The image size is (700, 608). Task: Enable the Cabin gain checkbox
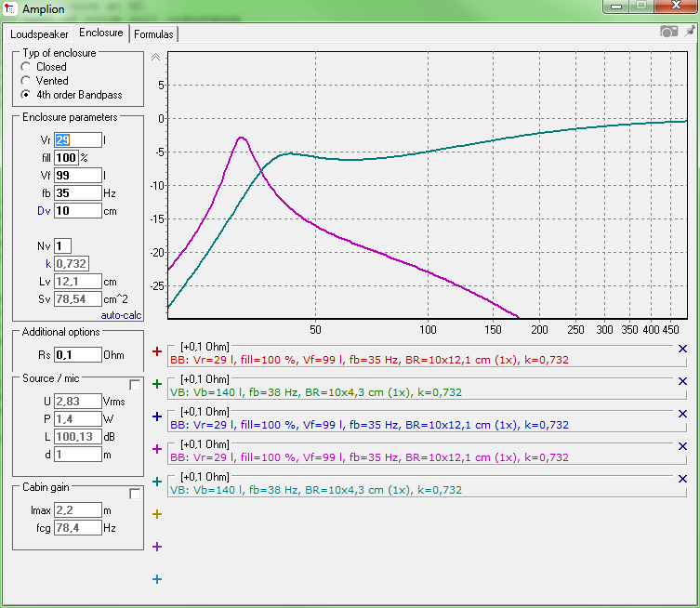(x=135, y=494)
